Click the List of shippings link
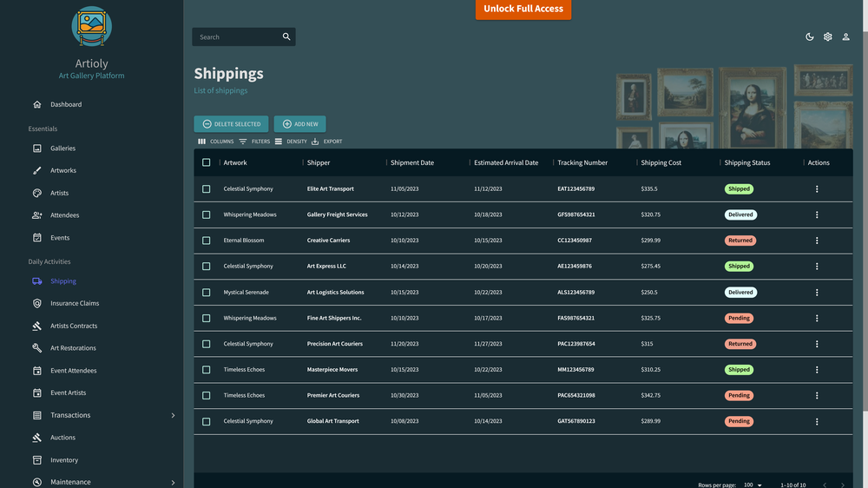 click(220, 90)
